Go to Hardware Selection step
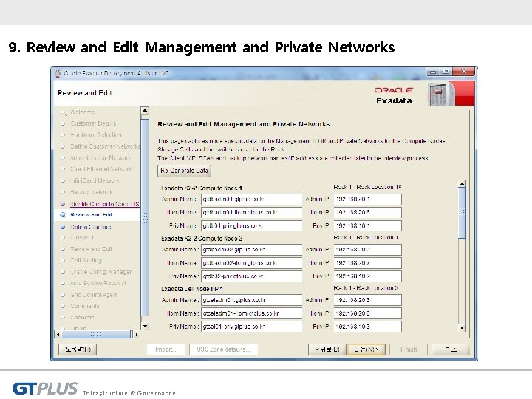 click(x=95, y=134)
